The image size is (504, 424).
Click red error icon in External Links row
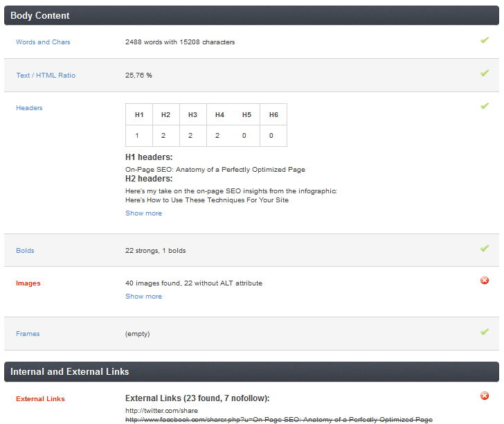(x=485, y=396)
